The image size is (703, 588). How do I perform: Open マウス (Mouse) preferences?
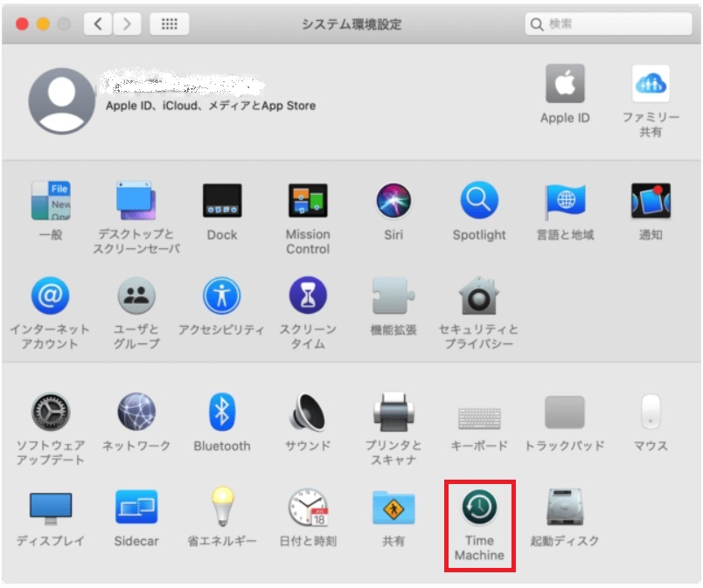point(651,412)
